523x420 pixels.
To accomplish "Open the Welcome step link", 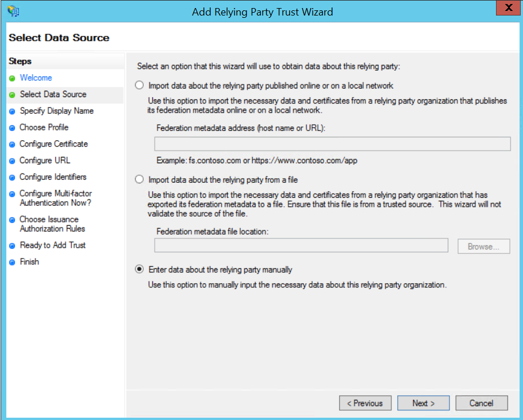I will (36, 78).
